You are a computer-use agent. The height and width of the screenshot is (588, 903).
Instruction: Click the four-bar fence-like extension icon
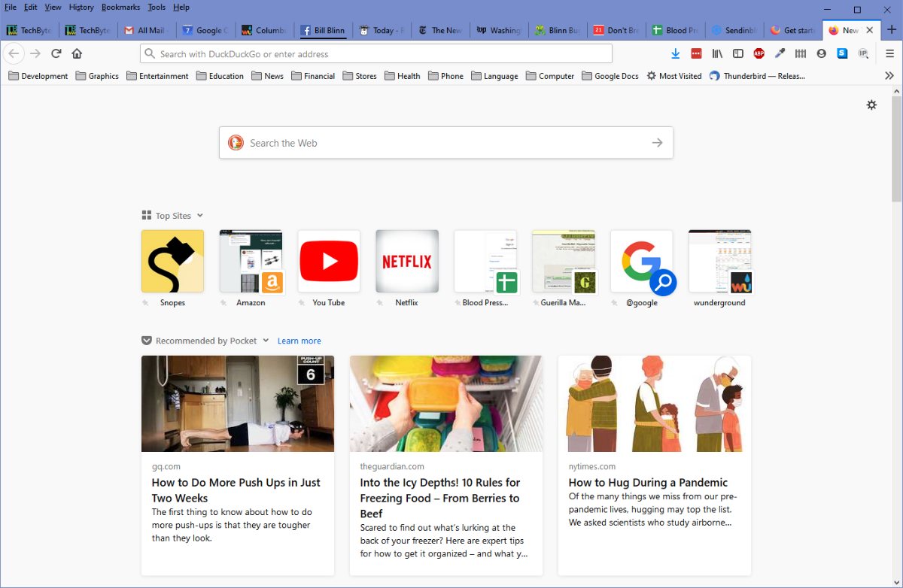[x=801, y=53]
